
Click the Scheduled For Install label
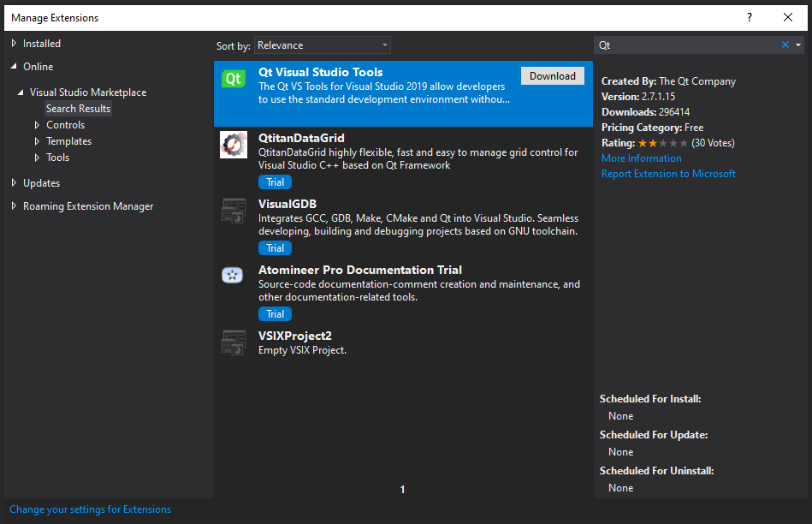pos(650,399)
